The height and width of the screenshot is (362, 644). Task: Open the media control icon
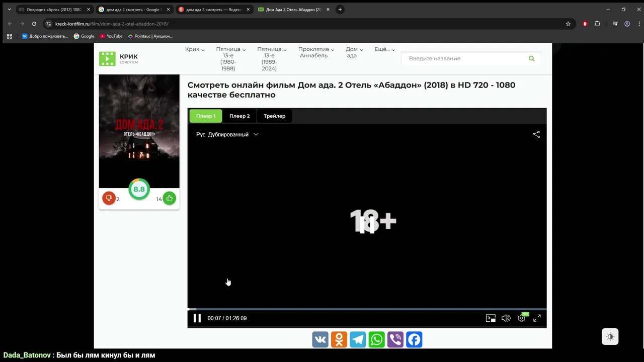pos(615,24)
